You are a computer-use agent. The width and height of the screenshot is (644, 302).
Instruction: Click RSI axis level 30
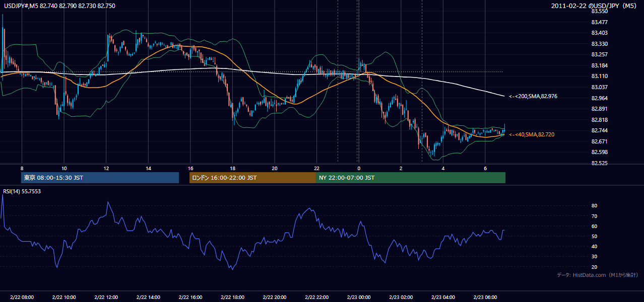point(595,257)
